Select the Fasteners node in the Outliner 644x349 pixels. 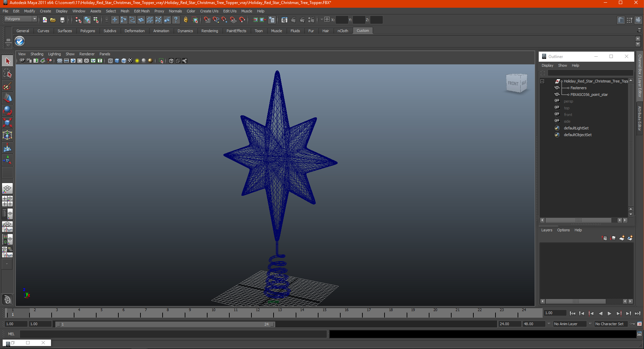tap(578, 88)
